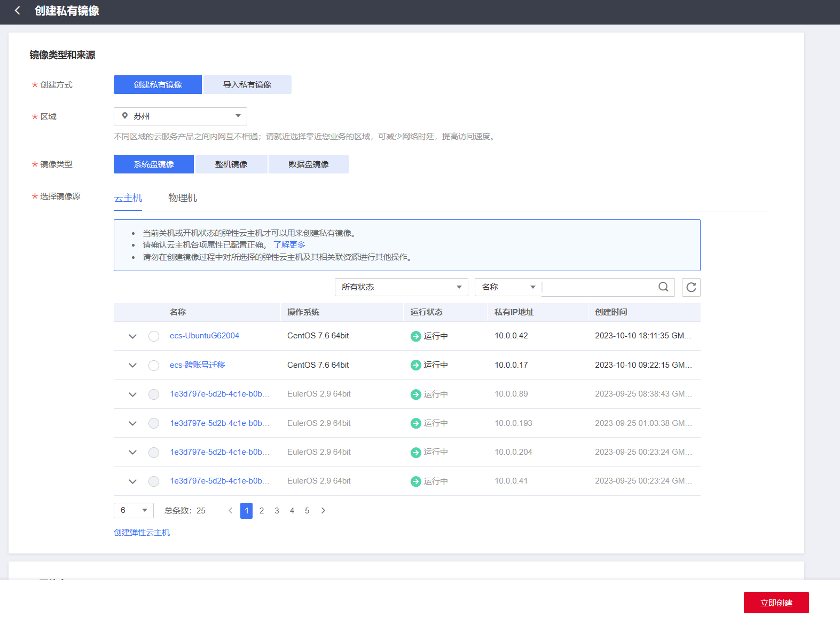Click the location pin icon in region field
The width and height of the screenshot is (840, 625).
[x=125, y=116]
